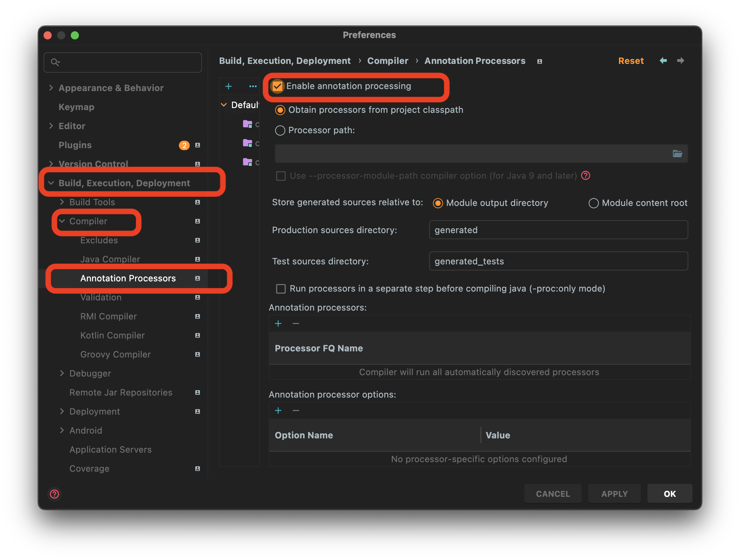Viewport: 740px width, 560px height.
Task: Click the help icon next to processor-module-path option
Action: pyautogui.click(x=586, y=176)
